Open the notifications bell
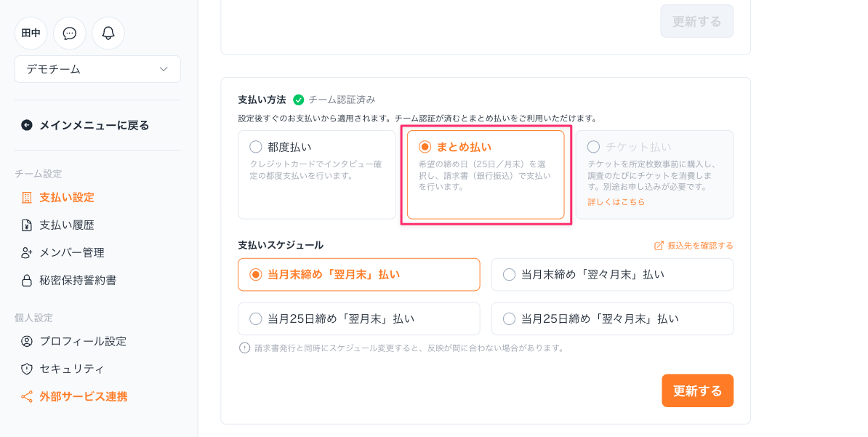The height and width of the screenshot is (437, 868). click(108, 33)
